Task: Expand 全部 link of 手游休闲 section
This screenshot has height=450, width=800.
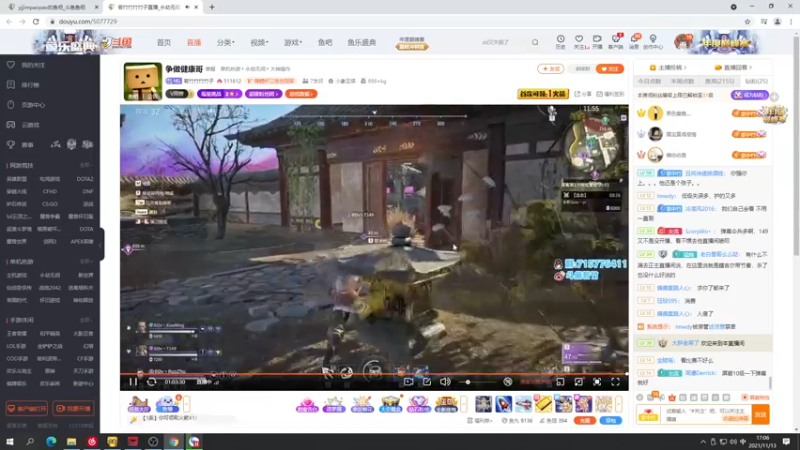Action: click(x=86, y=320)
